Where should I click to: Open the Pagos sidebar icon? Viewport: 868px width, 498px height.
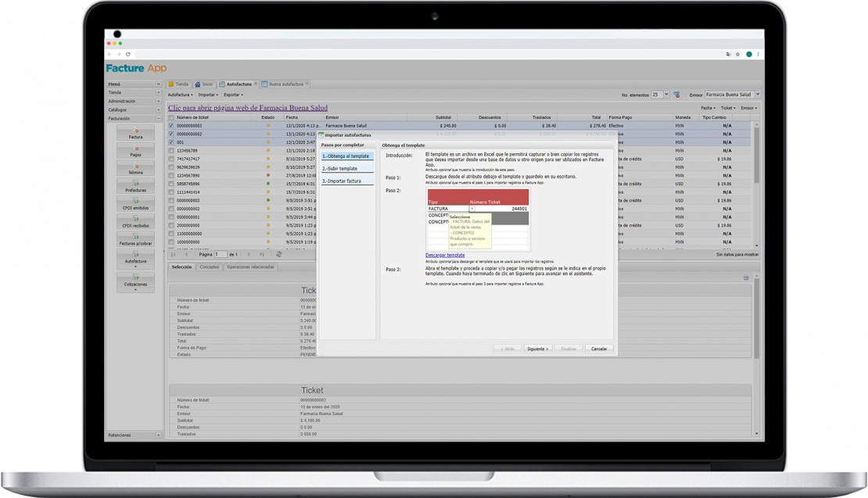tap(135, 151)
